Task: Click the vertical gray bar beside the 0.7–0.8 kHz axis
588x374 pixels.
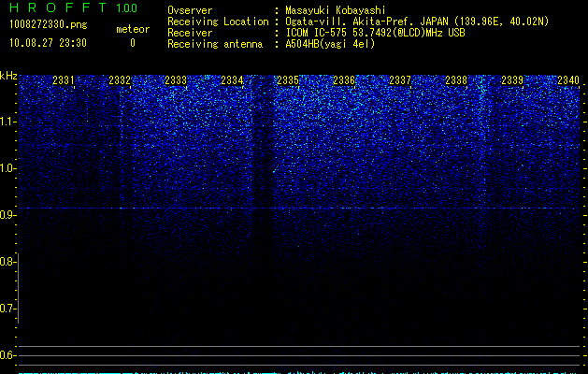Action: tap(19, 288)
